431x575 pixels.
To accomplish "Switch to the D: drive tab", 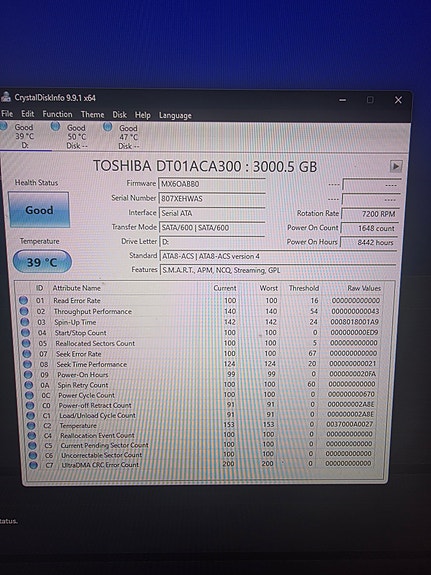I will point(24,136).
